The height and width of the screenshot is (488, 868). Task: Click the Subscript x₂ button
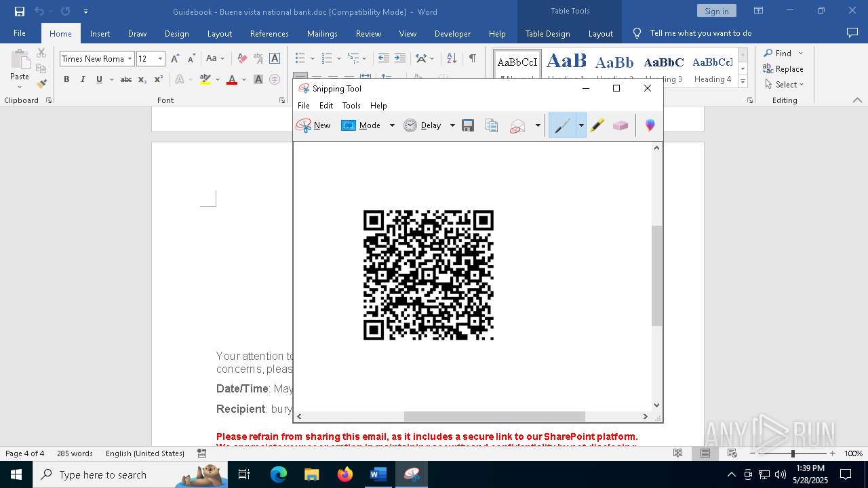[142, 79]
